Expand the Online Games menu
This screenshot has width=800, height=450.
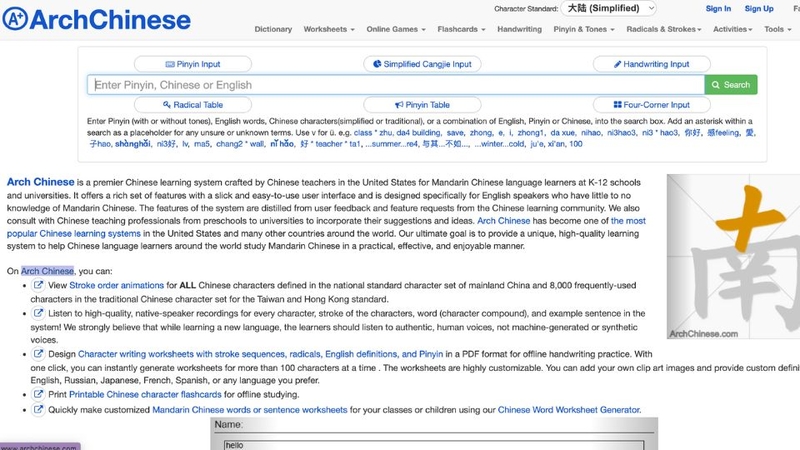click(395, 29)
